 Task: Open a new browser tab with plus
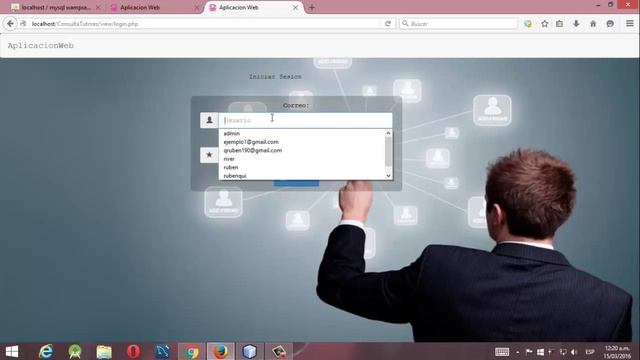312,7
